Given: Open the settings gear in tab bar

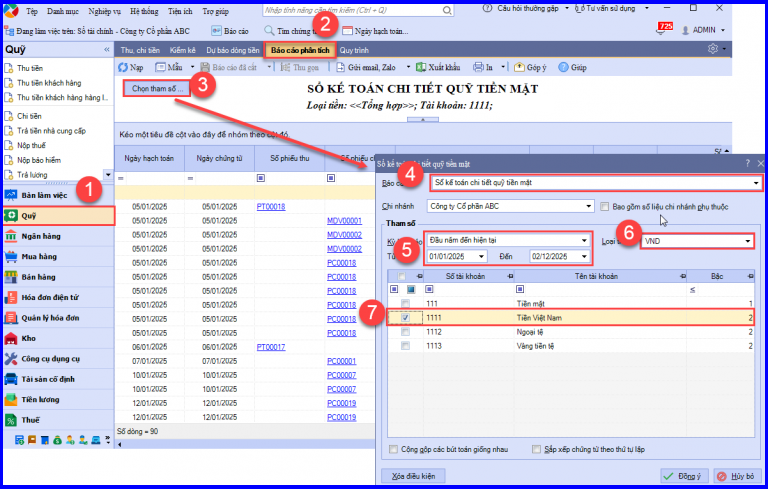Looking at the screenshot, I should [713, 49].
